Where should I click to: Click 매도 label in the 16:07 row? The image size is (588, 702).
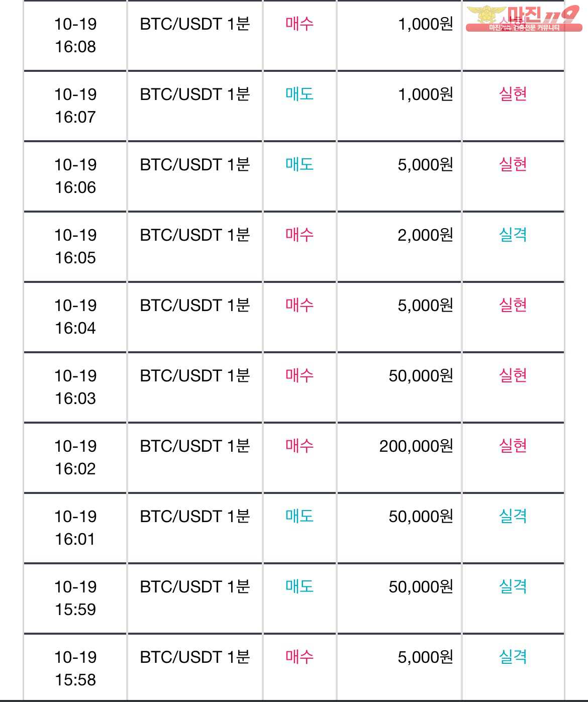click(x=300, y=94)
